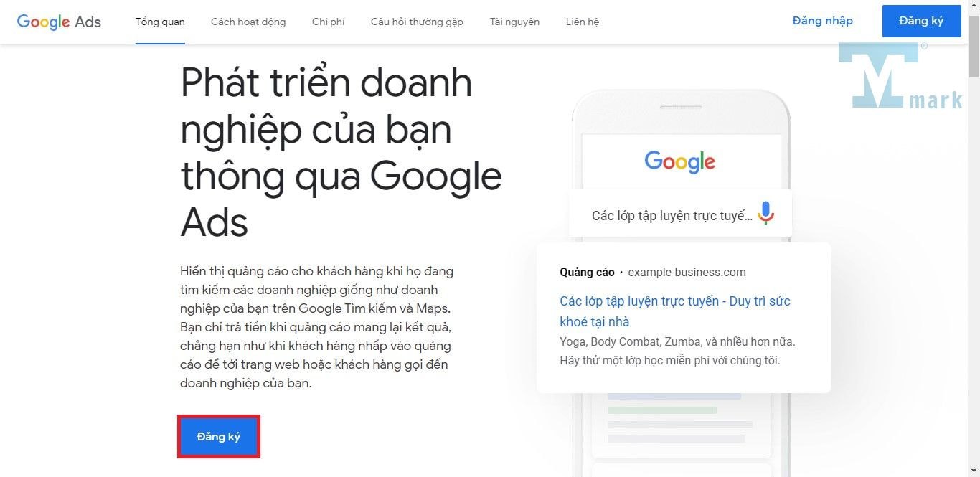The image size is (980, 477).
Task: Click the Quảng cáo ad label
Action: pyautogui.click(x=587, y=273)
